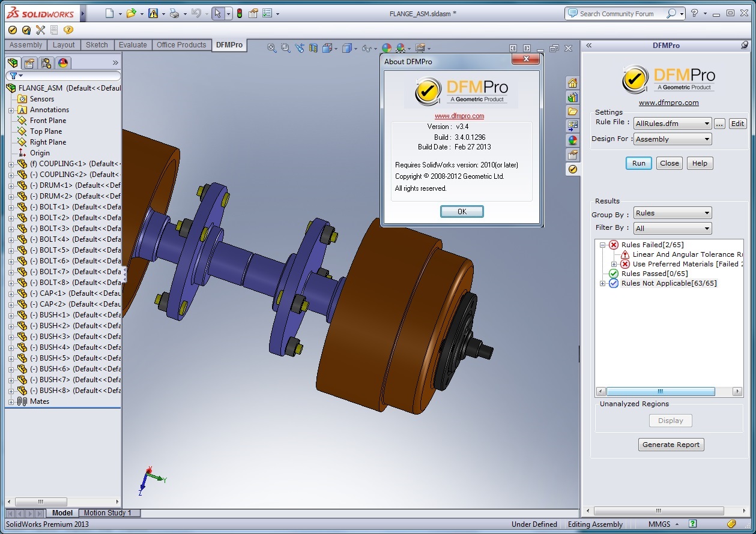Image resolution: width=756 pixels, height=534 pixels.
Task: Open Appearances color ball icon in task pane
Action: pos(572,140)
